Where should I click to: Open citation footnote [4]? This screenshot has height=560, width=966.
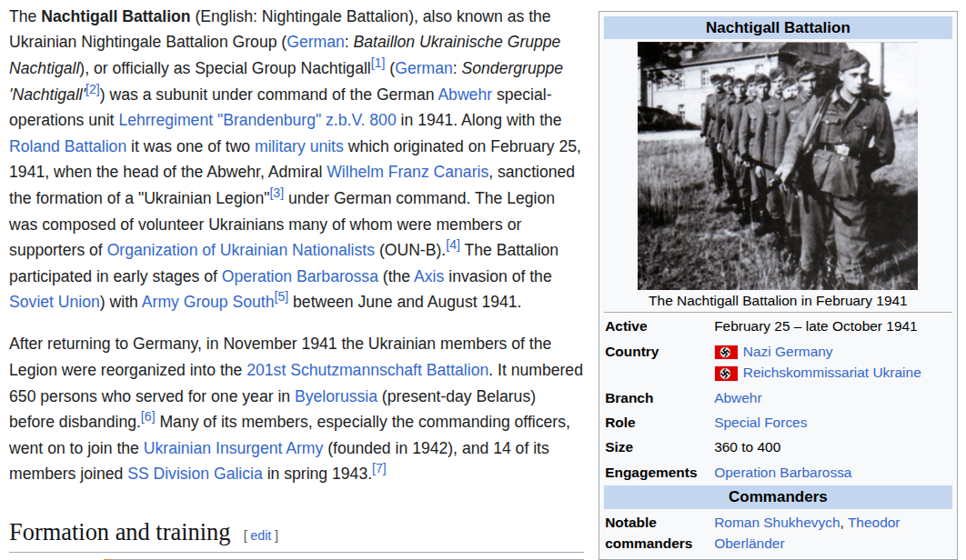pos(453,245)
